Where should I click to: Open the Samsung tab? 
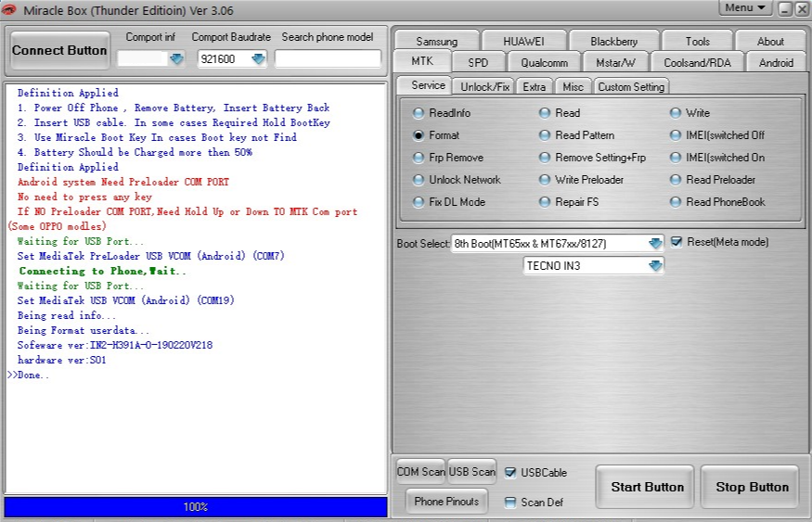(x=436, y=42)
